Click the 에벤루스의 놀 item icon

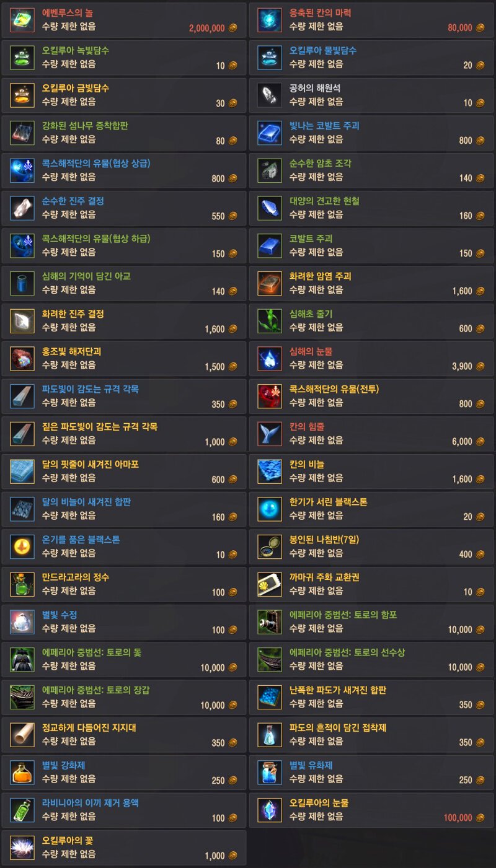pos(22,20)
